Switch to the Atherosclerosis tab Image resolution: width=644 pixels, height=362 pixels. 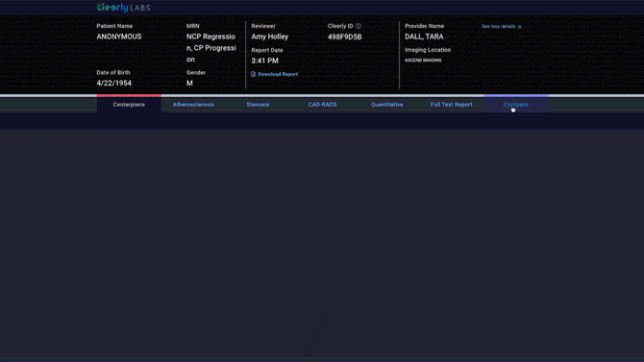(x=193, y=105)
